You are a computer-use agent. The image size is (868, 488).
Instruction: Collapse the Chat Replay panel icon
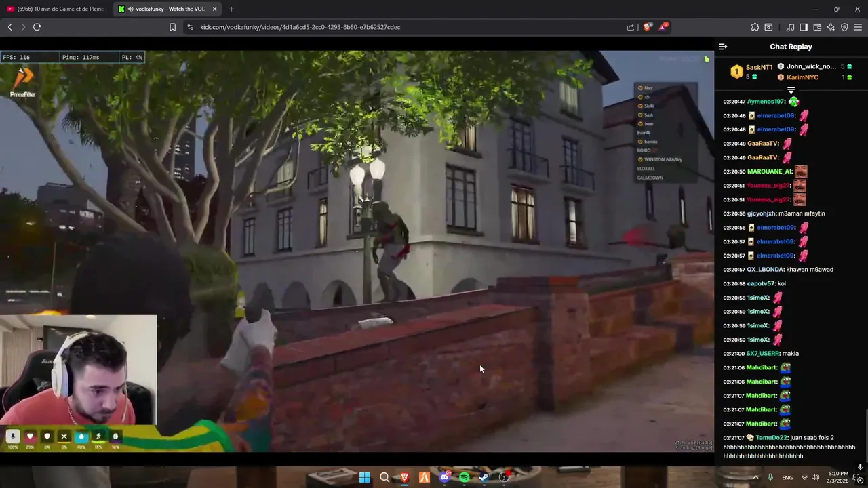pos(723,47)
